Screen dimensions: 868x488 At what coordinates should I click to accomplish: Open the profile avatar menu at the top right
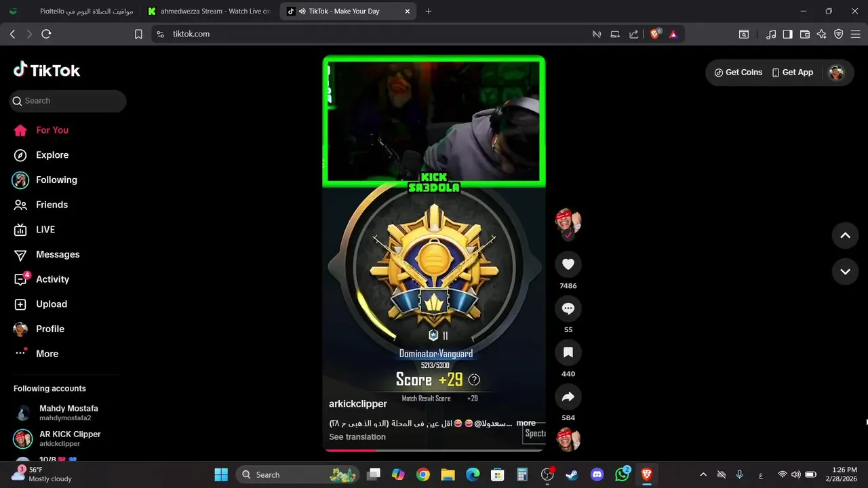tap(836, 73)
